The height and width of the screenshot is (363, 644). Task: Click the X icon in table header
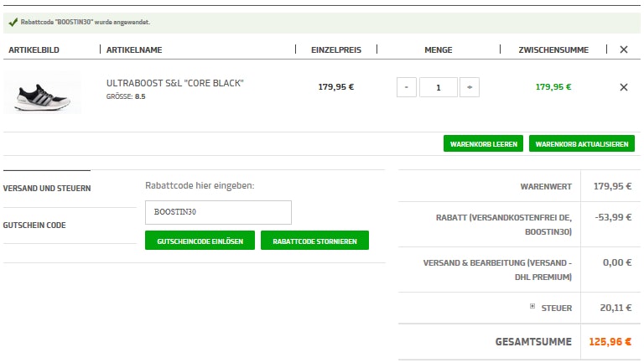point(623,50)
